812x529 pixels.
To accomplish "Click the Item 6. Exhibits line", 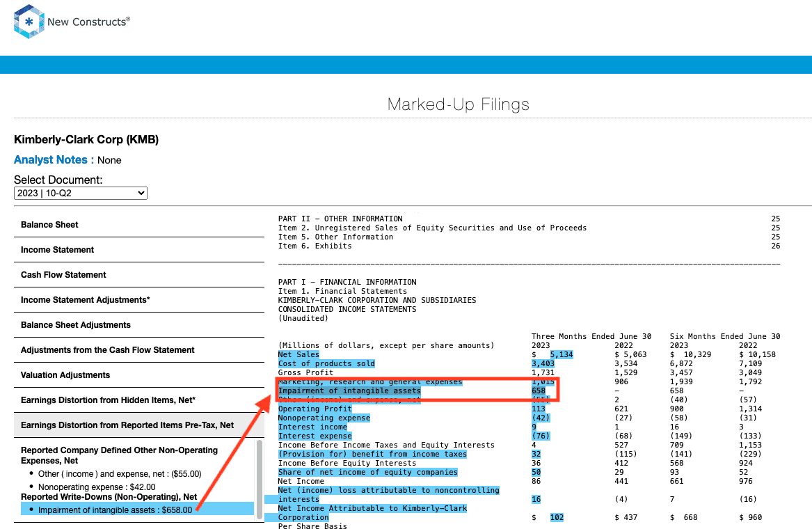I will pyautogui.click(x=315, y=246).
